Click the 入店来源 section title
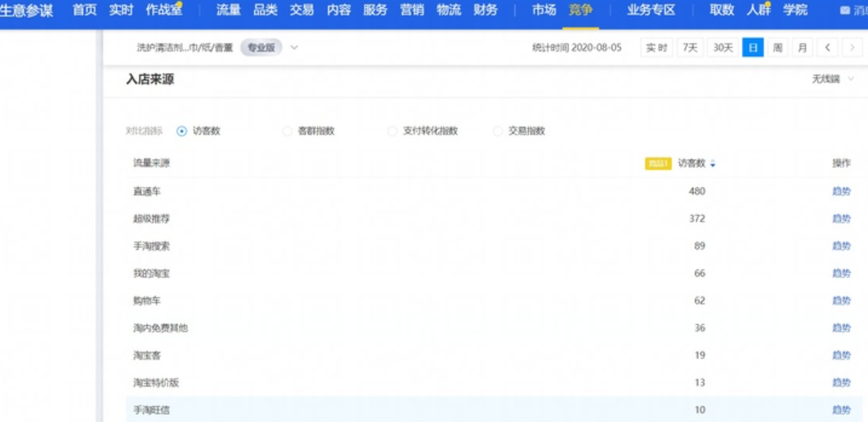Viewport: 868px width, 422px height. tap(150, 79)
